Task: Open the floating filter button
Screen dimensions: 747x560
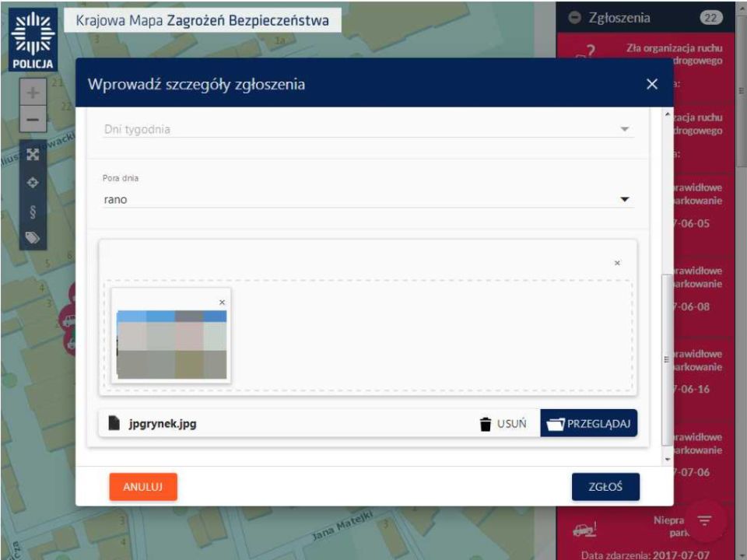Action: point(705,521)
